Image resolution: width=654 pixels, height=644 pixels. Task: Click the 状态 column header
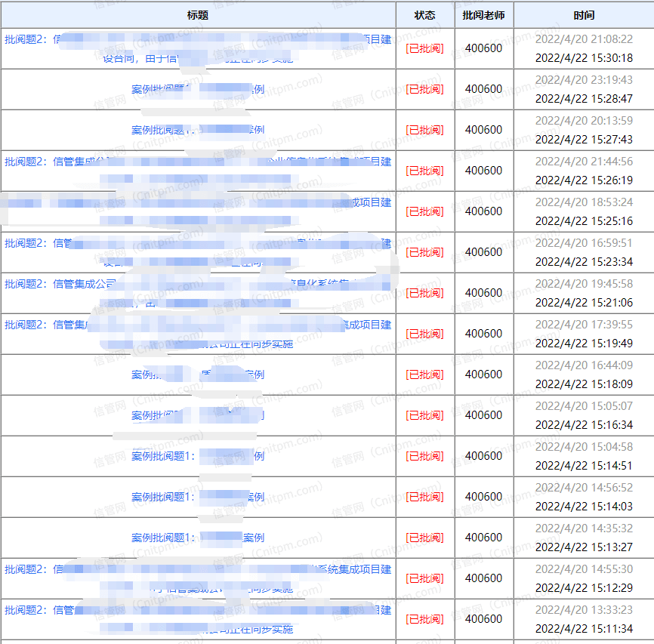tap(424, 15)
